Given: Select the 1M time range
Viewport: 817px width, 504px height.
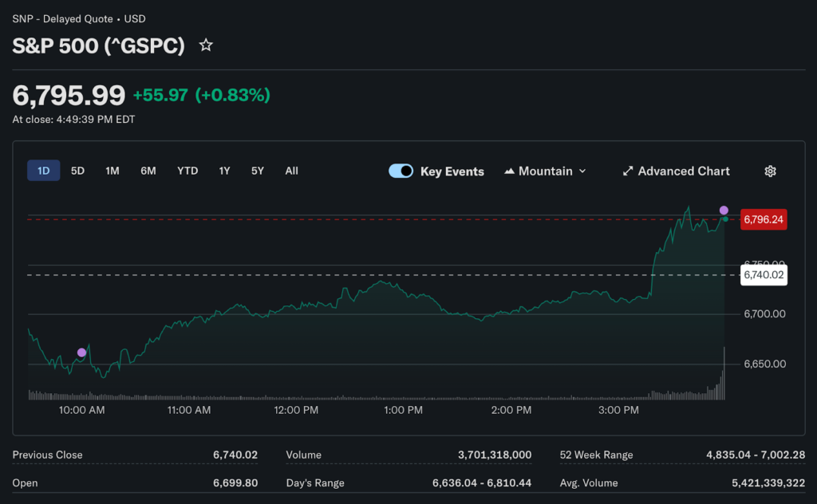Looking at the screenshot, I should coord(112,171).
